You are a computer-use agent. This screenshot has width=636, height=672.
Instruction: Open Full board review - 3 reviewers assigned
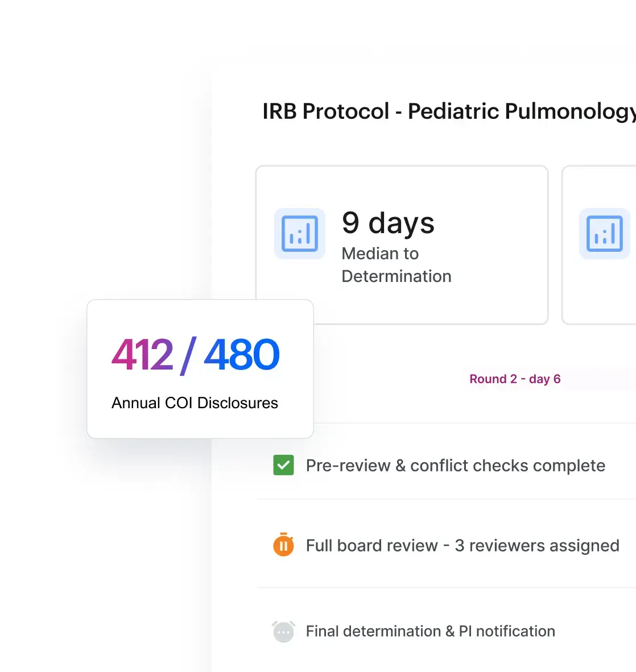(447, 545)
